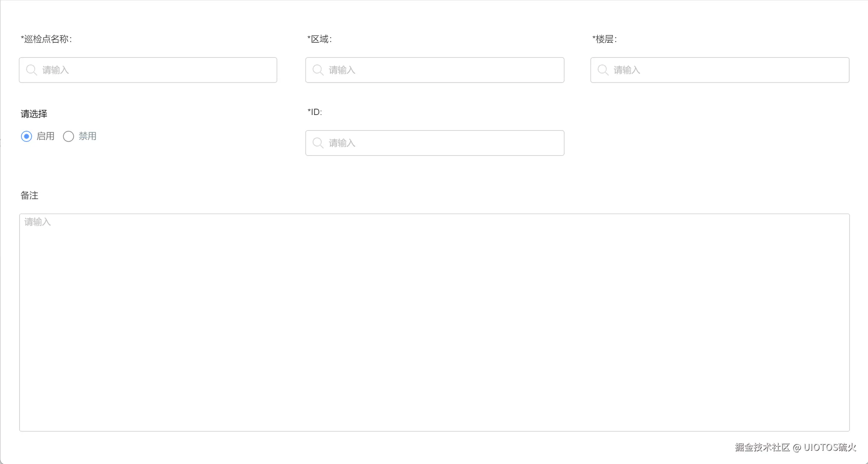Click the 启用 option label
This screenshot has width=868, height=464.
[46, 136]
